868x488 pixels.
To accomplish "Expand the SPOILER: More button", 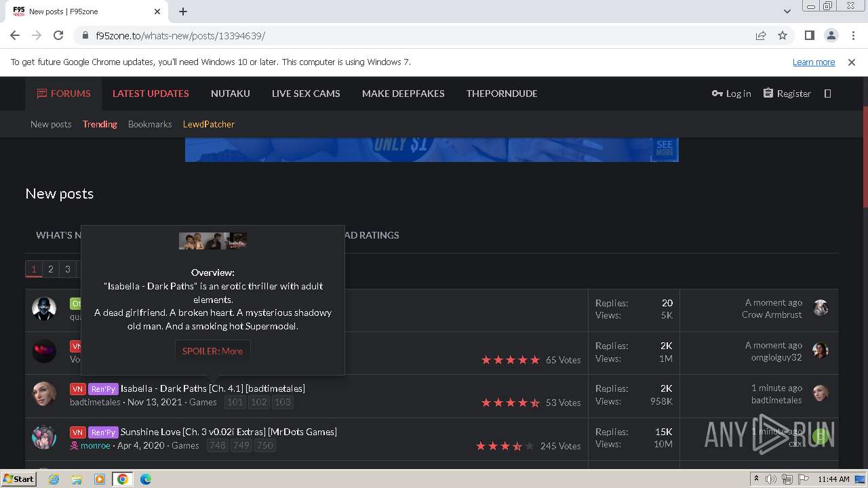I will pos(212,351).
